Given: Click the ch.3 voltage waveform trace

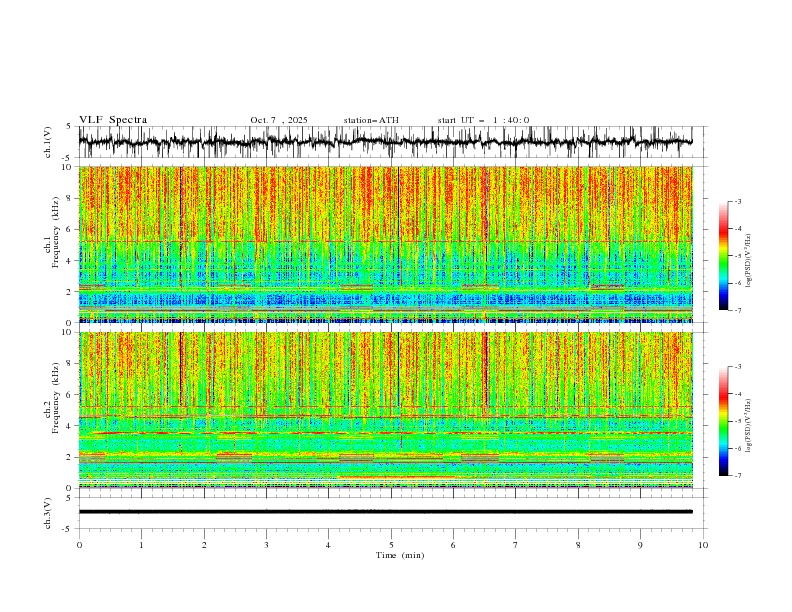Looking at the screenshot, I should tap(385, 512).
